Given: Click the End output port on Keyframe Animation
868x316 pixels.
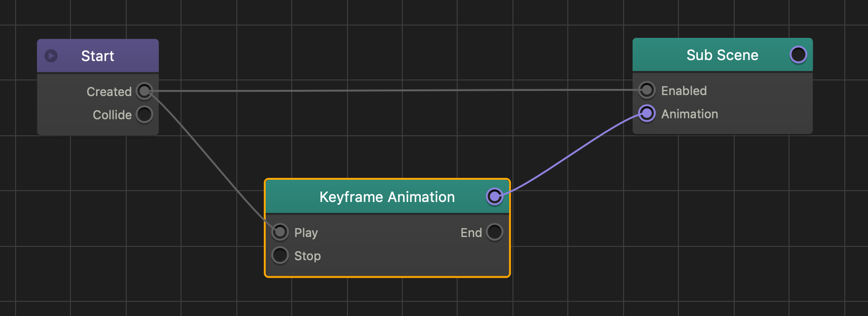Looking at the screenshot, I should pos(495,232).
